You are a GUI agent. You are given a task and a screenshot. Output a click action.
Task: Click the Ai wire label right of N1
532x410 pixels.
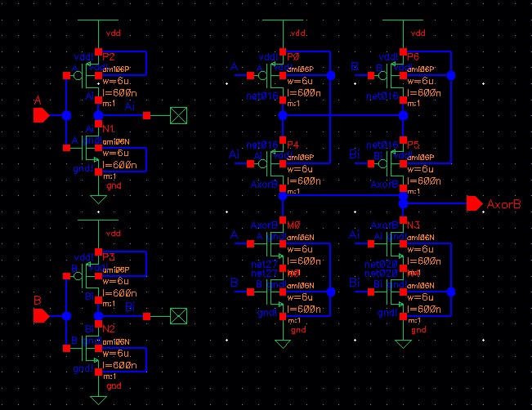pos(130,106)
